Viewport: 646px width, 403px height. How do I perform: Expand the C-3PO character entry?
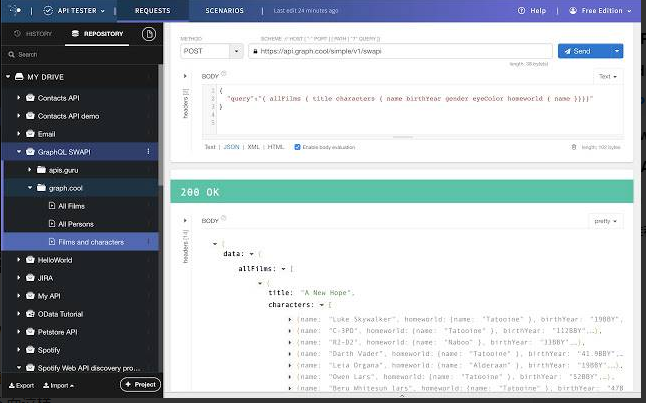point(290,331)
